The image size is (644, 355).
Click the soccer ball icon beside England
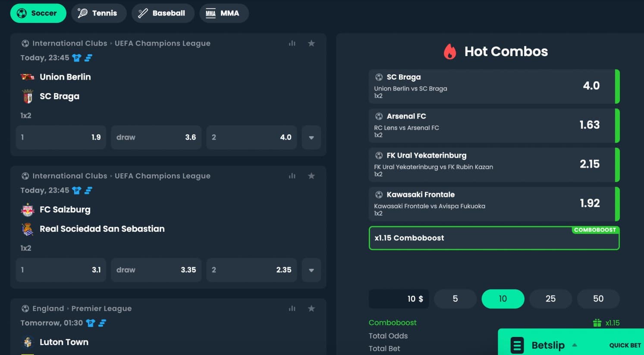[25, 308]
